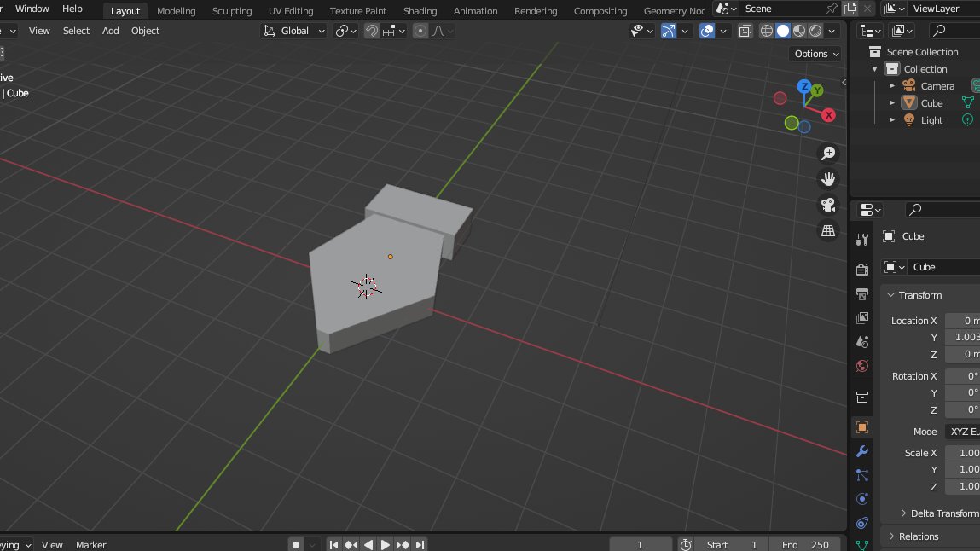Open the Modeling workspace tab
980x551 pixels.
[x=177, y=10]
